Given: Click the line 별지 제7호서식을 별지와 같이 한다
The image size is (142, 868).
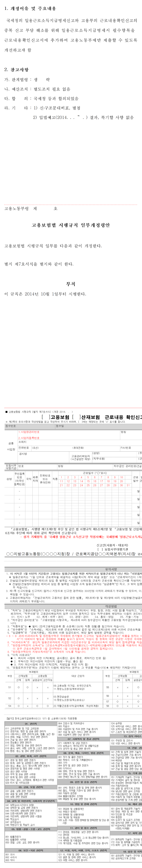Looking at the screenshot, I should (39, 264).
